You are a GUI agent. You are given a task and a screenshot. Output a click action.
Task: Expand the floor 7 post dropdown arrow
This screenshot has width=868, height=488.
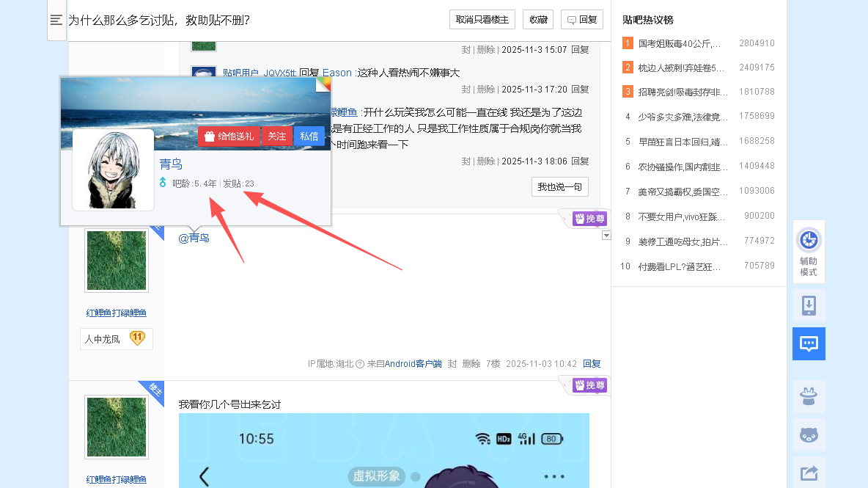[x=606, y=236]
